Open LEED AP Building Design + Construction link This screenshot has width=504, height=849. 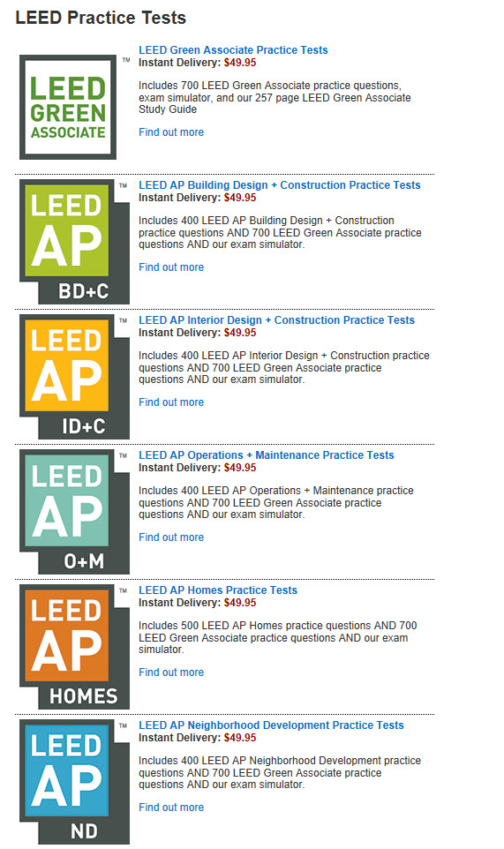279,185
